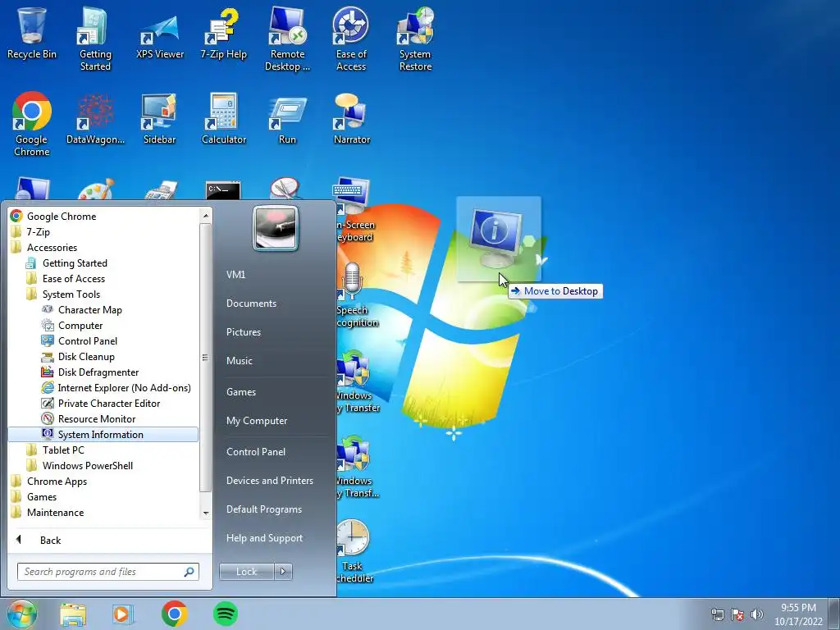The width and height of the screenshot is (840, 630).
Task: Open the DataWagon desktop shortcut
Action: [95, 119]
